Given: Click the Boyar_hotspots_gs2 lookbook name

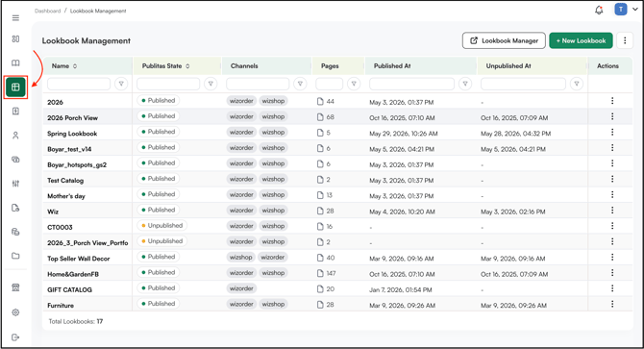Looking at the screenshot, I should (x=77, y=165).
